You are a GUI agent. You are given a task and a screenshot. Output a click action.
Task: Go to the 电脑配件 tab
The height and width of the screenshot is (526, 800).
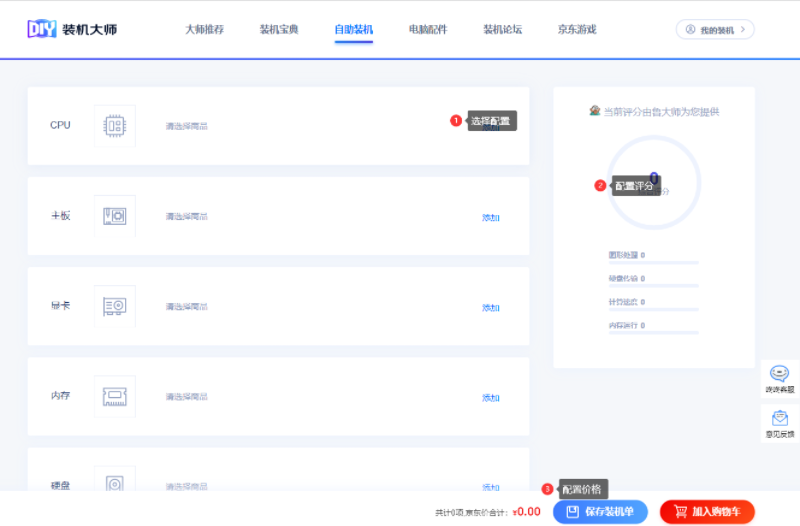[x=428, y=30]
